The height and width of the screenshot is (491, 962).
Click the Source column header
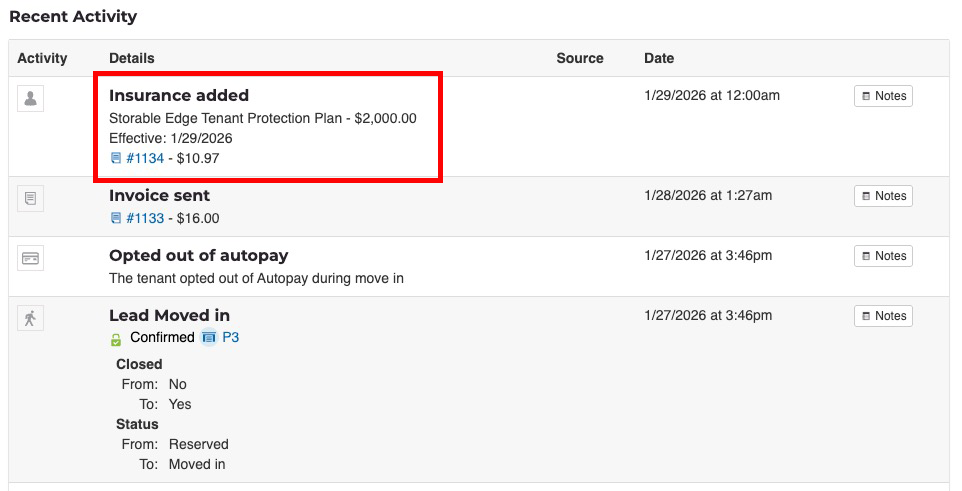[580, 58]
